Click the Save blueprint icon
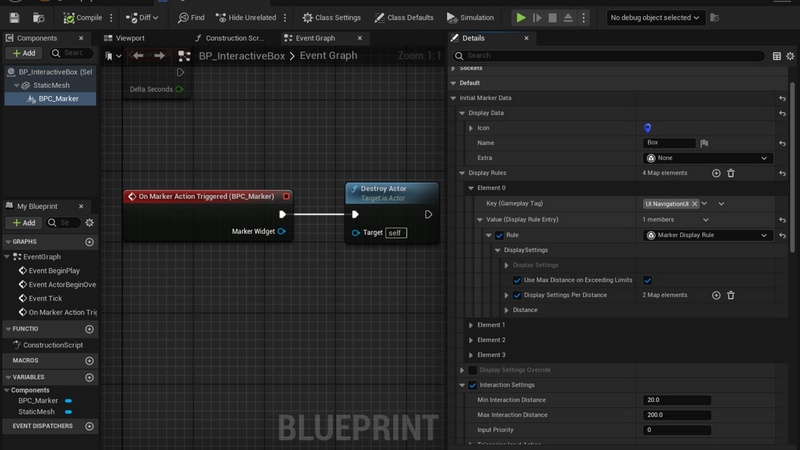 click(13, 18)
